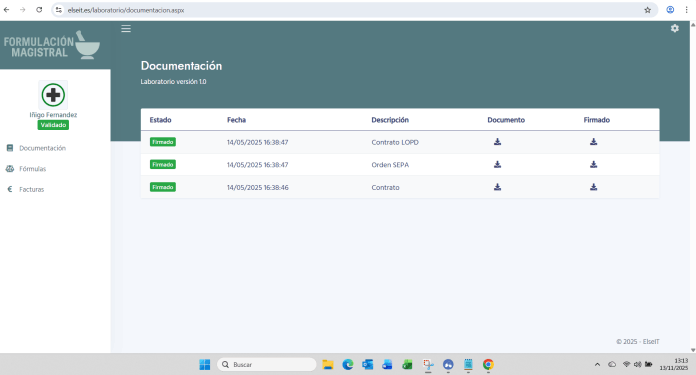This screenshot has height=375, width=696.
Task: Toggle the hamburger sidebar menu
Action: click(x=126, y=29)
